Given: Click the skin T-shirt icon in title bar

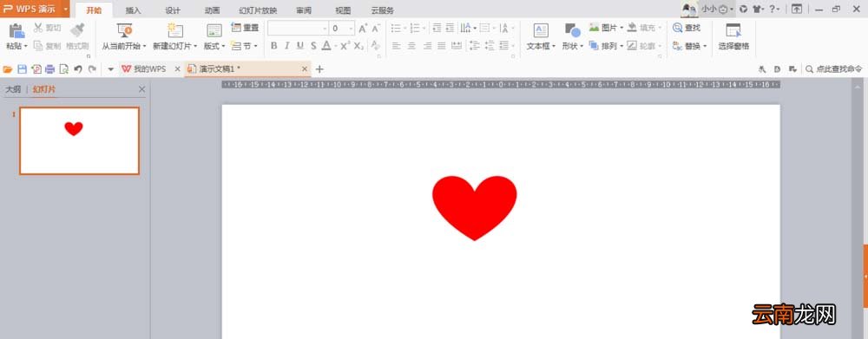Looking at the screenshot, I should click(x=758, y=10).
